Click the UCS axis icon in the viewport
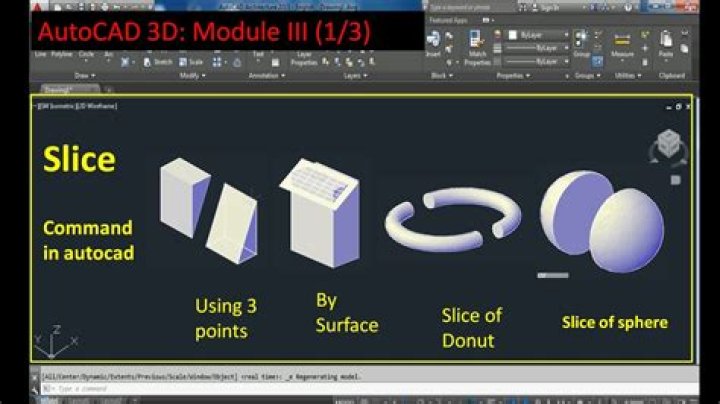The image size is (720, 404). click(x=54, y=342)
